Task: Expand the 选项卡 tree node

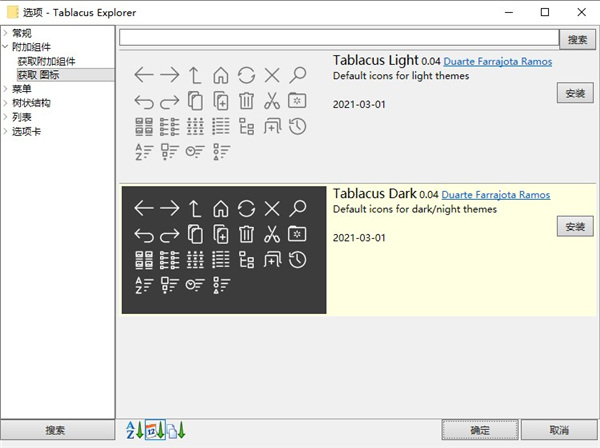Action: point(6,131)
